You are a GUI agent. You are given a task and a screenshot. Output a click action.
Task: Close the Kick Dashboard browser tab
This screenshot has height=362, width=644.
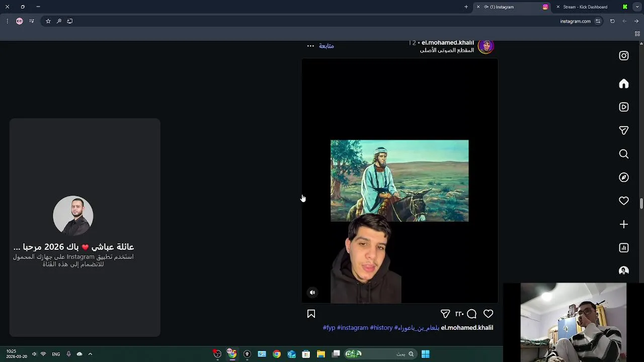point(558,7)
